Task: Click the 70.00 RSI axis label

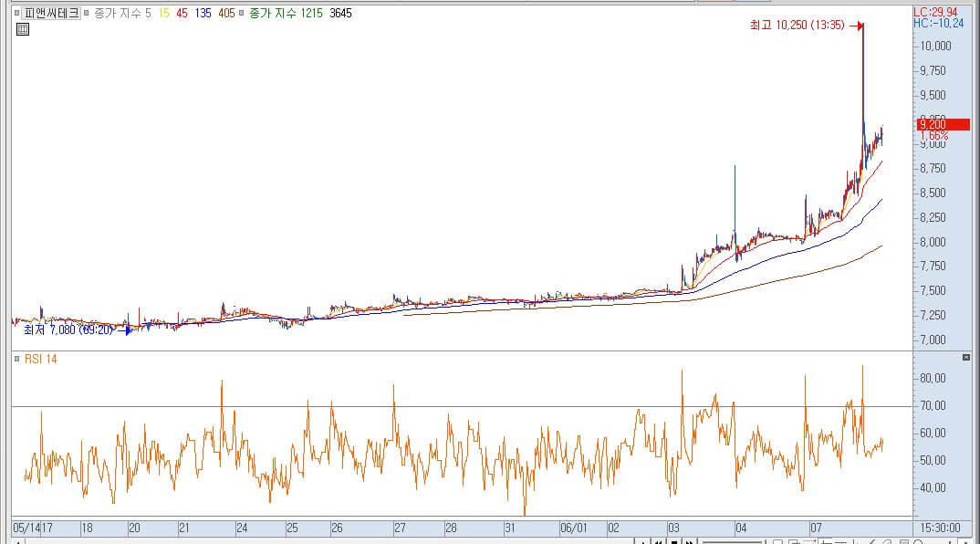Action: [x=933, y=406]
